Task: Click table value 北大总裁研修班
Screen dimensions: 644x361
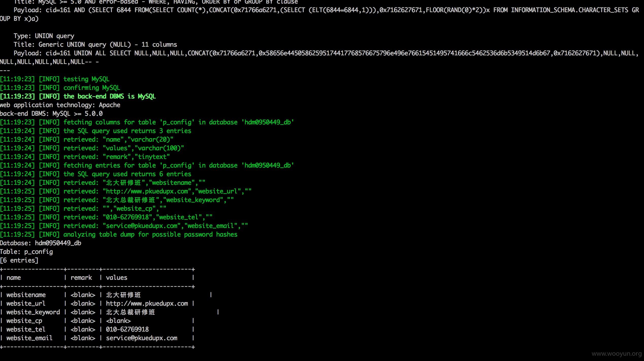Action: (x=130, y=312)
